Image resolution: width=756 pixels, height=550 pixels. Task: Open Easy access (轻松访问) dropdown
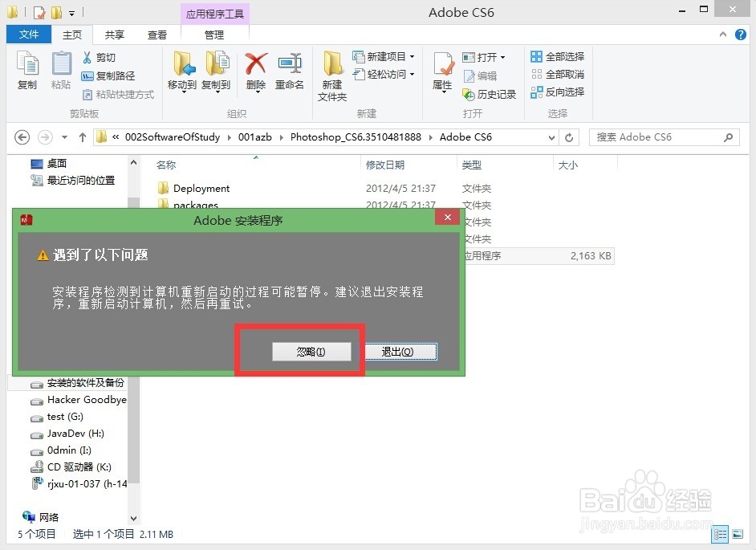[x=384, y=75]
